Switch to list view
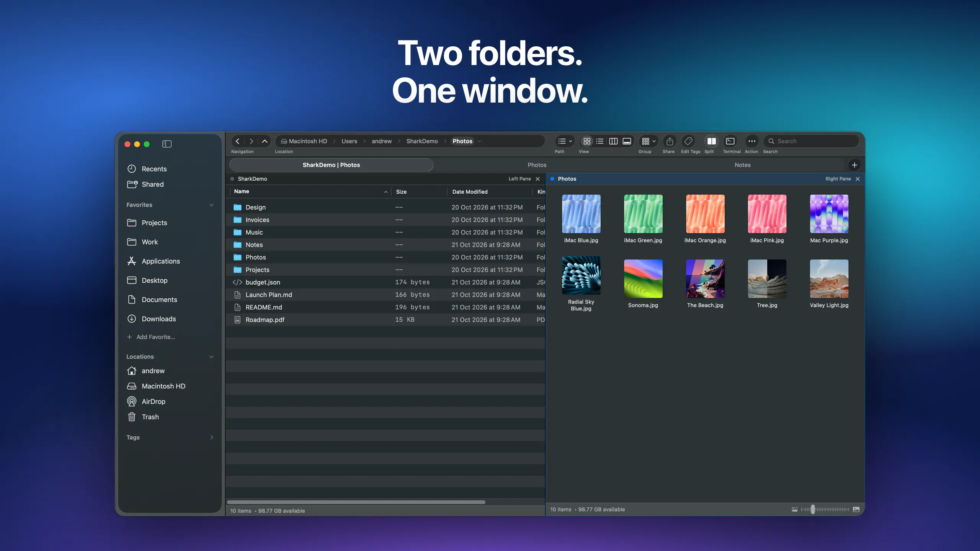This screenshot has width=980, height=551. click(600, 141)
